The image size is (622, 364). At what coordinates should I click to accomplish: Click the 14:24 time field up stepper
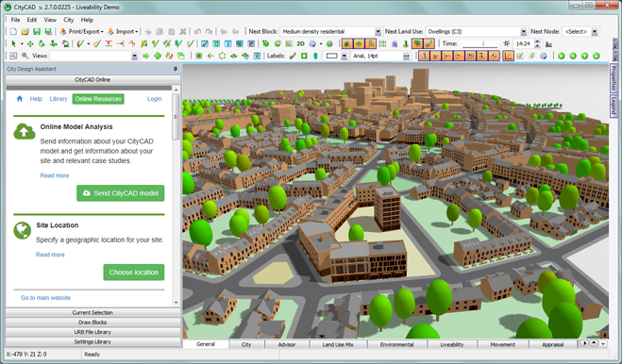click(537, 41)
